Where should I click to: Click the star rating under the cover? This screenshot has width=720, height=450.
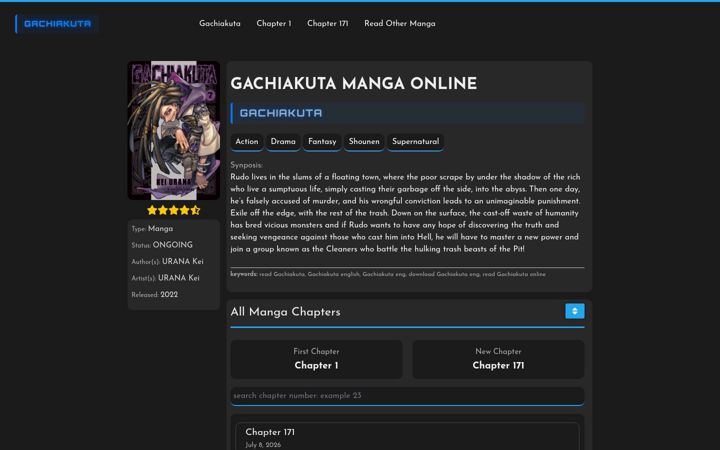[174, 210]
